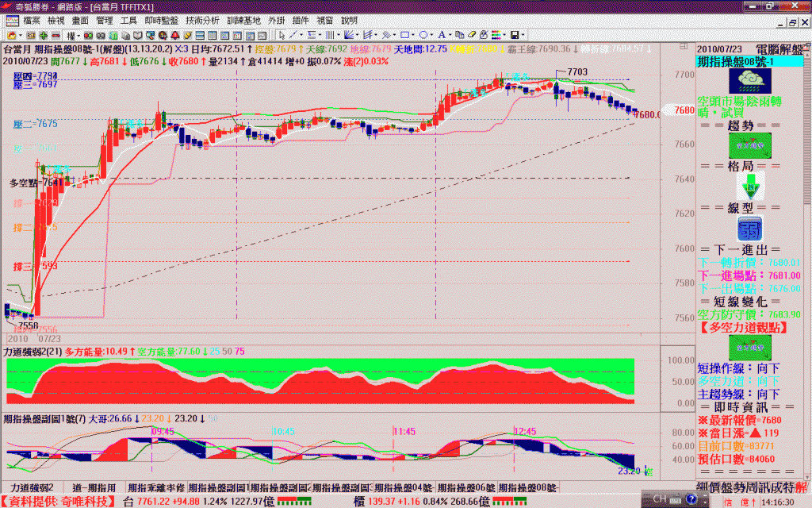812x508 pixels.
Task: Click the green plus zoom-in icon
Action: tap(44, 35)
